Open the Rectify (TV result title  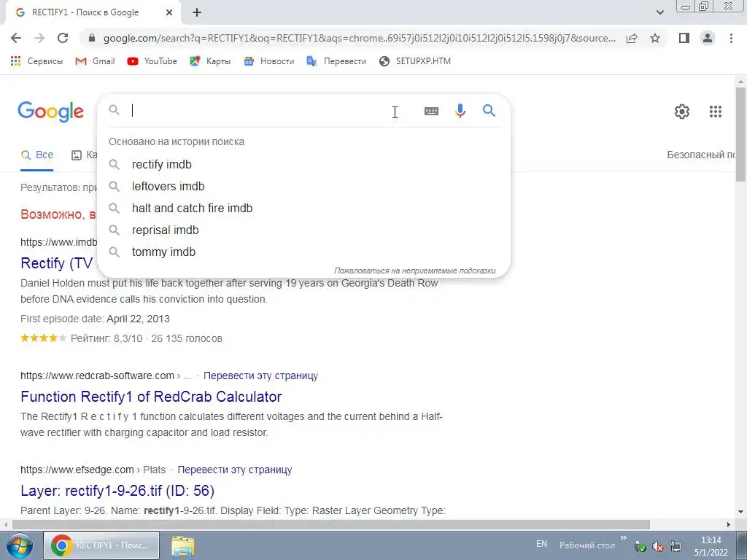[x=57, y=263]
